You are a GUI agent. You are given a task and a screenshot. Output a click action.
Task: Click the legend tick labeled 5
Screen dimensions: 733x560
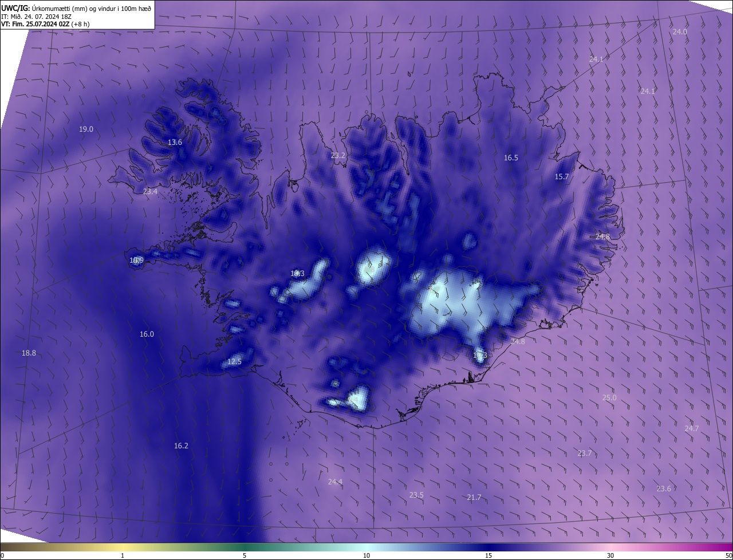245,556
